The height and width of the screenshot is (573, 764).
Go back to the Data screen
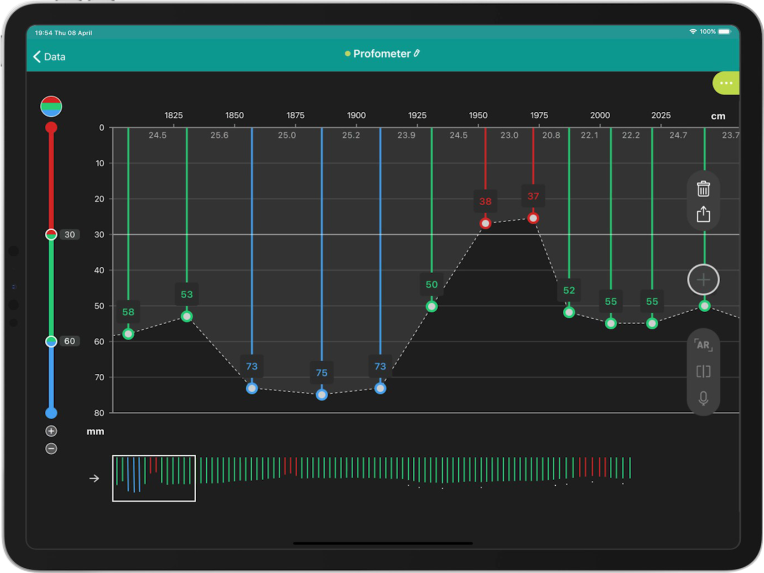(x=49, y=57)
